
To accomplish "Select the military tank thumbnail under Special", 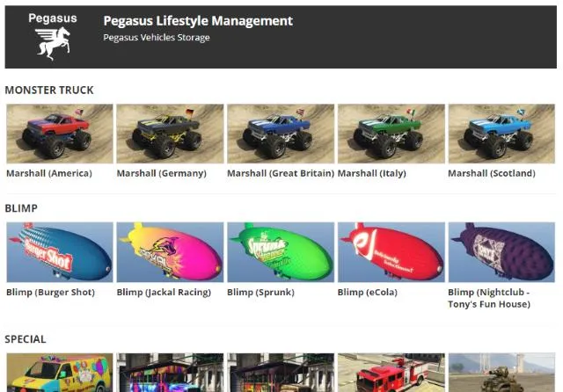I will tap(501, 373).
